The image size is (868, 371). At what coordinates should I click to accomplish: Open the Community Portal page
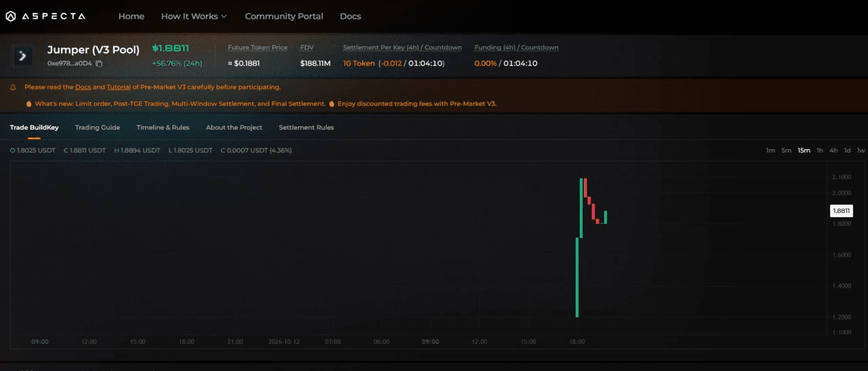pyautogui.click(x=284, y=16)
